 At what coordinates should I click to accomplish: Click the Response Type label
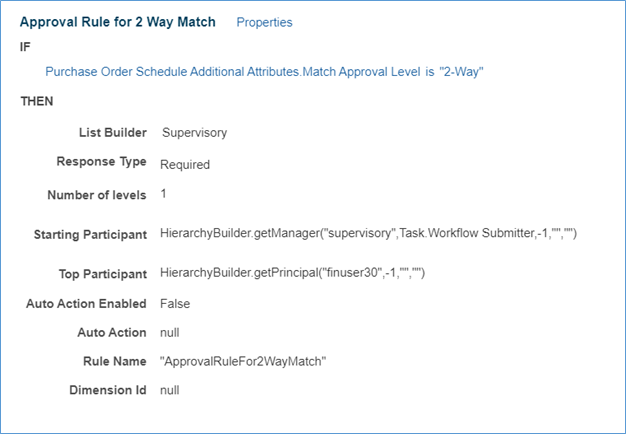[101, 162]
